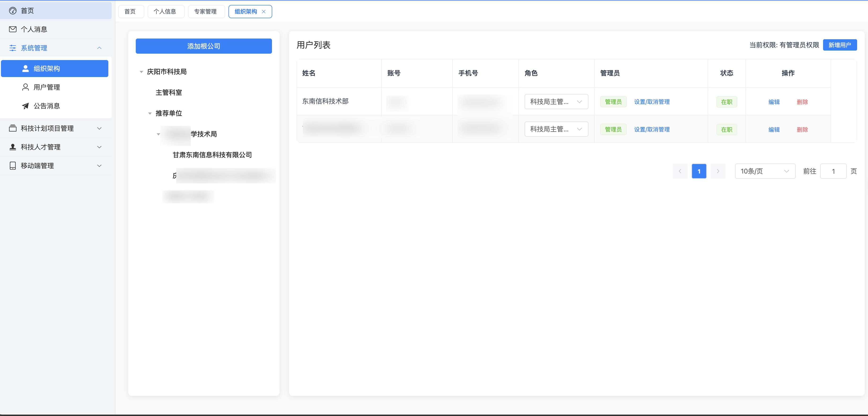Screen dimensions: 868x416
Task: Open the 公告消息 sidebar item
Action: (55, 106)
